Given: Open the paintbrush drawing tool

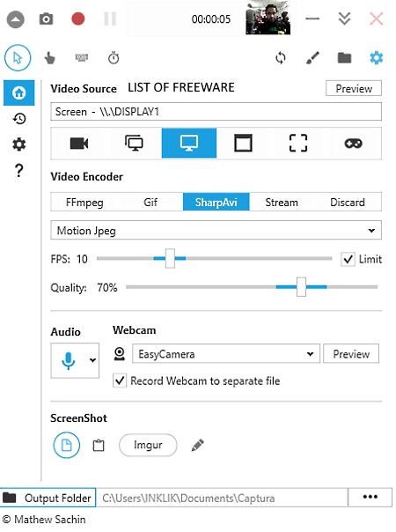Looking at the screenshot, I should tap(312, 57).
